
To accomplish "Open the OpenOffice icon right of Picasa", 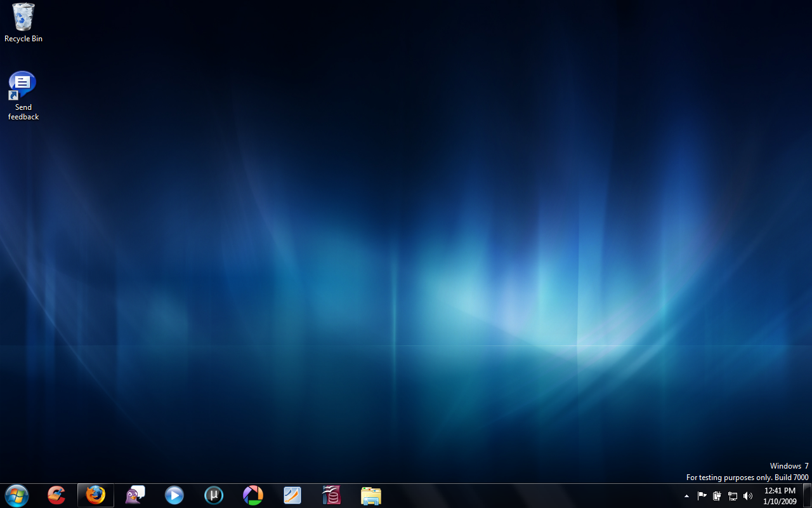I will click(292, 495).
